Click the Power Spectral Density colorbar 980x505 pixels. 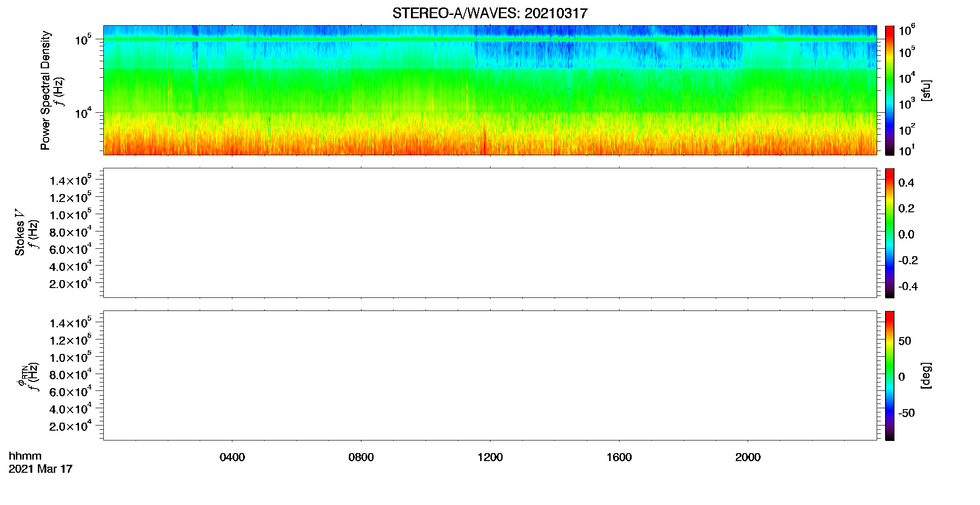[x=889, y=90]
